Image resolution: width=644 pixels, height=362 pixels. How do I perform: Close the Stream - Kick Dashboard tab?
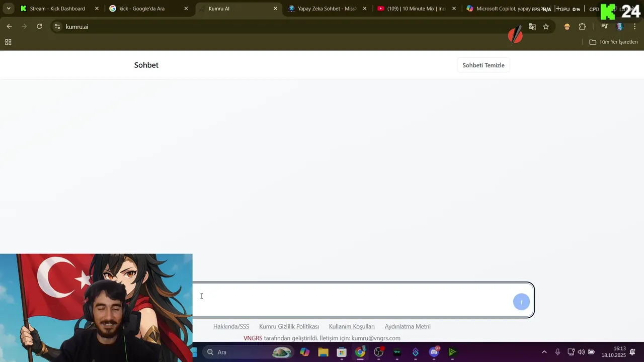97,9
